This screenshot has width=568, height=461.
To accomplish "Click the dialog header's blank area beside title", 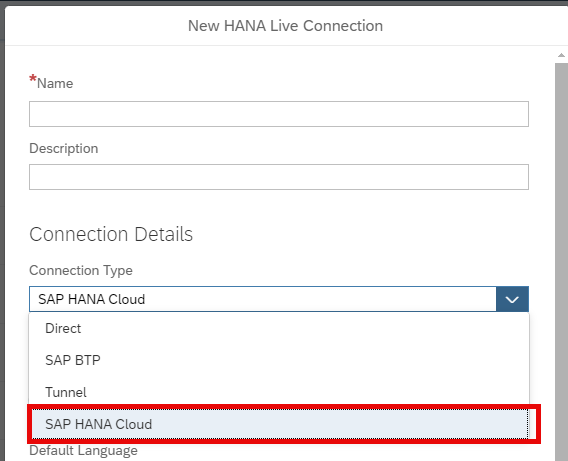I will [471, 26].
